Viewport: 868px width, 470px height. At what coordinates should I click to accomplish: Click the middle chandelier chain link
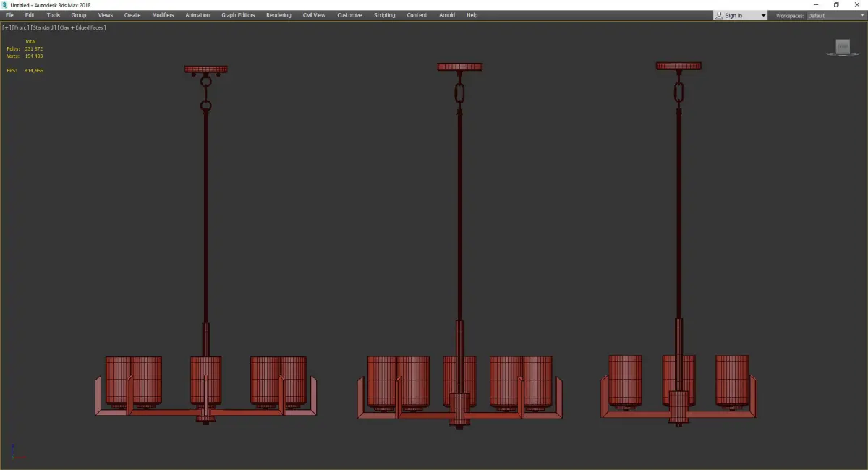tap(459, 93)
